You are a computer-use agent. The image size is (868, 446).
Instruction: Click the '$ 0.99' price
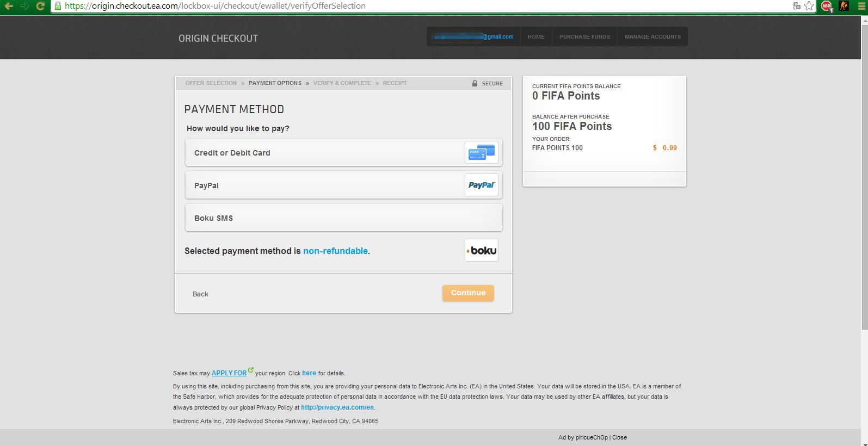[665, 148]
